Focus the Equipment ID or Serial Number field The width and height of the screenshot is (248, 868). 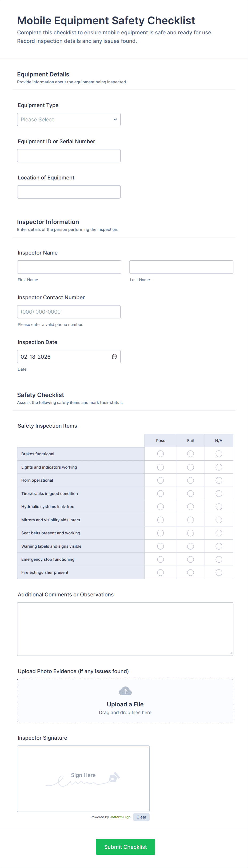click(x=69, y=156)
